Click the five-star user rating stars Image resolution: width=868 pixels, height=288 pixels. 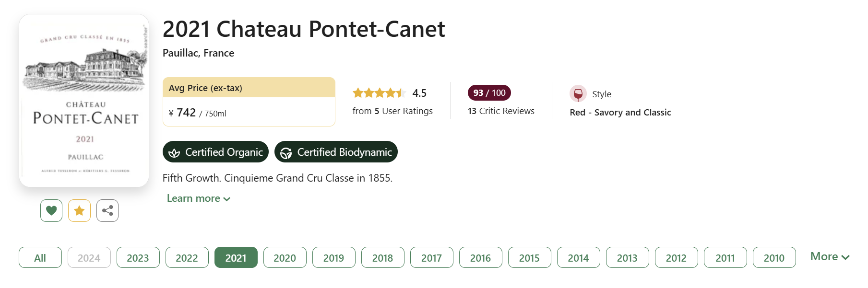click(379, 93)
